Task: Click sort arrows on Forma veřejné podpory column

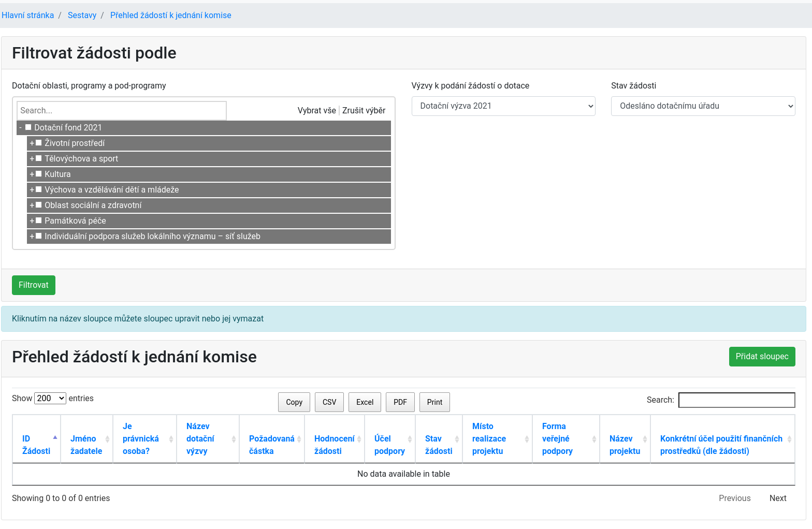Action: click(x=594, y=439)
